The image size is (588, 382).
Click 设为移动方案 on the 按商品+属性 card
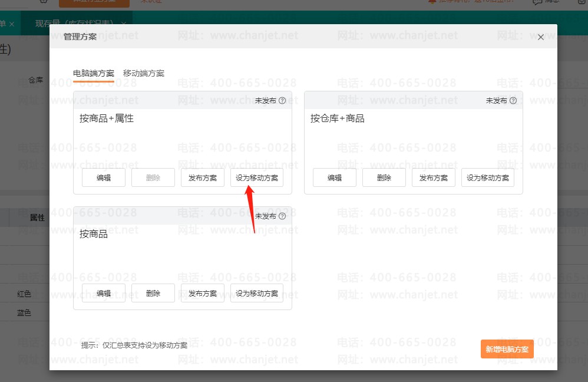[x=257, y=178]
